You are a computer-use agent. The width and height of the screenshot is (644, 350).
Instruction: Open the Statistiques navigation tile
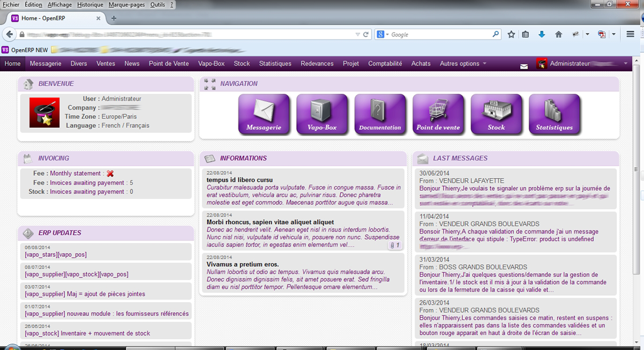(x=555, y=114)
